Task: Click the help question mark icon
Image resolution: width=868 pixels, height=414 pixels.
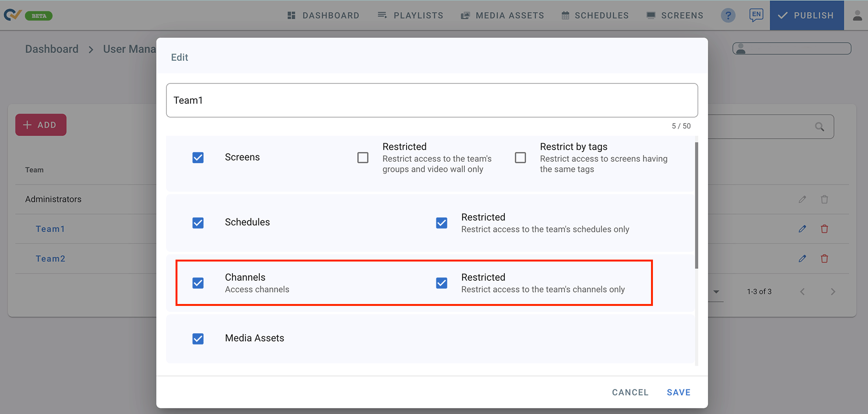Action: click(728, 15)
